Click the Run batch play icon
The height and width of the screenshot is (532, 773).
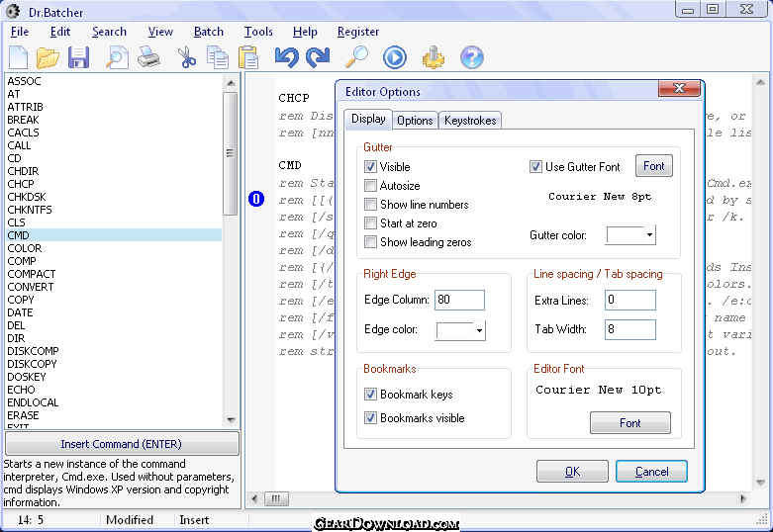[x=395, y=57]
